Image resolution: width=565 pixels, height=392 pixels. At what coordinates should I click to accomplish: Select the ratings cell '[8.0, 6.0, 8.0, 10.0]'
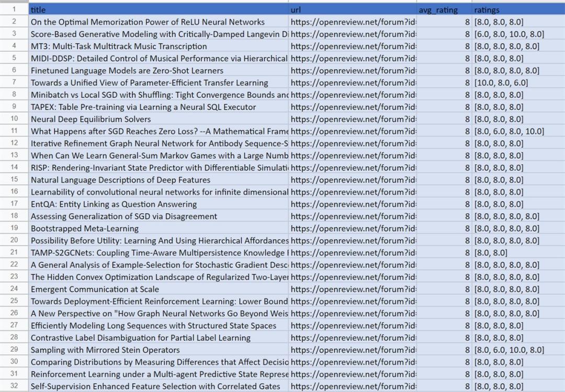click(x=508, y=131)
